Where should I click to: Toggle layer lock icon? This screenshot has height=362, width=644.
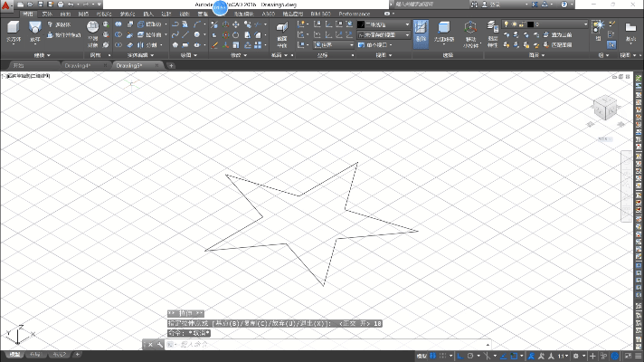521,24
